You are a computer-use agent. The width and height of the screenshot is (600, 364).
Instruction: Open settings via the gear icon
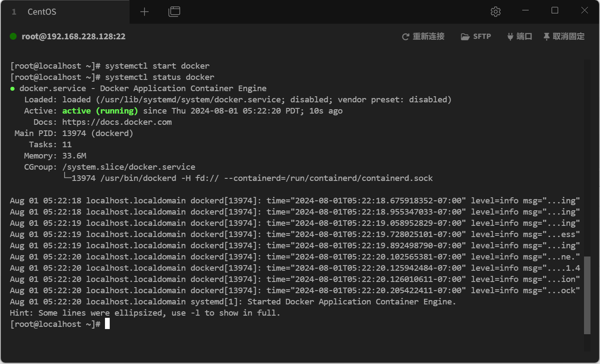coord(495,12)
